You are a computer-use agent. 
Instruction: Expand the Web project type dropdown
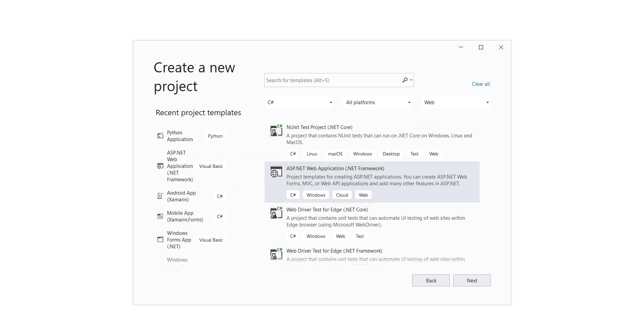(456, 103)
